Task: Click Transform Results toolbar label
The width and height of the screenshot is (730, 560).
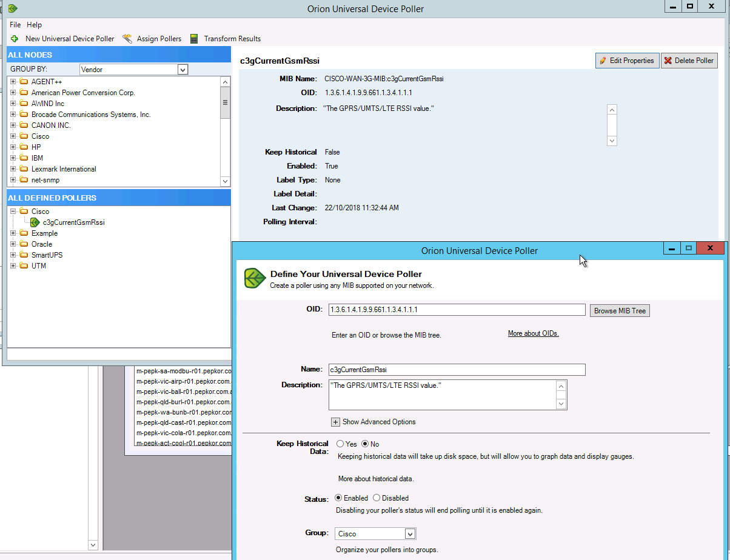Action: pos(232,39)
